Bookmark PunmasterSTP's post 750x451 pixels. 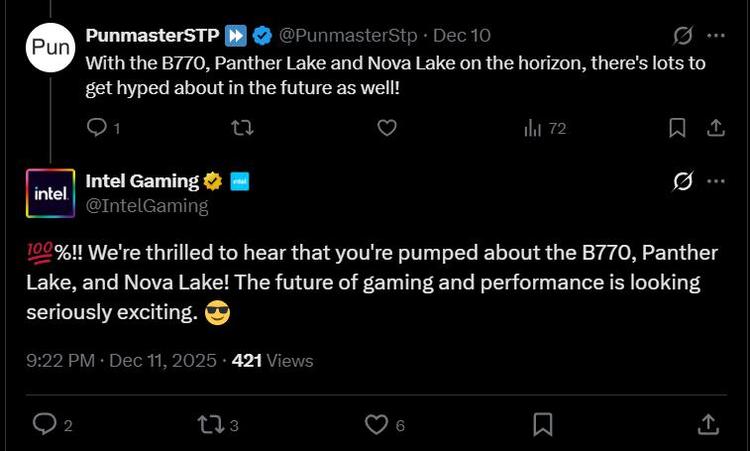[x=677, y=128]
